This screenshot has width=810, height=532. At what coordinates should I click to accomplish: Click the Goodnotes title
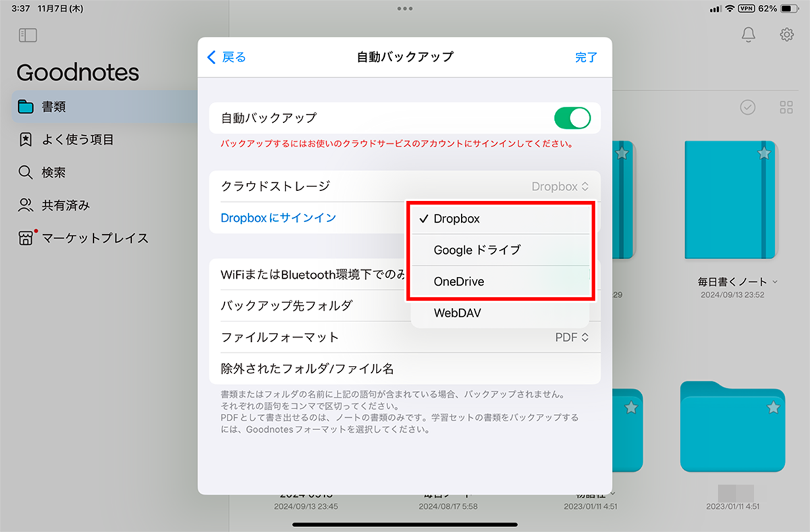coord(78,72)
